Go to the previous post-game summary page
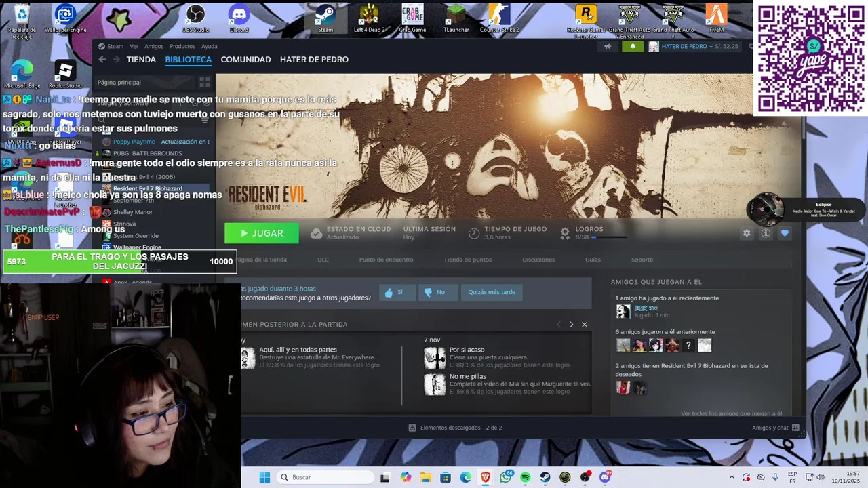The height and width of the screenshot is (488, 868). [x=559, y=325]
